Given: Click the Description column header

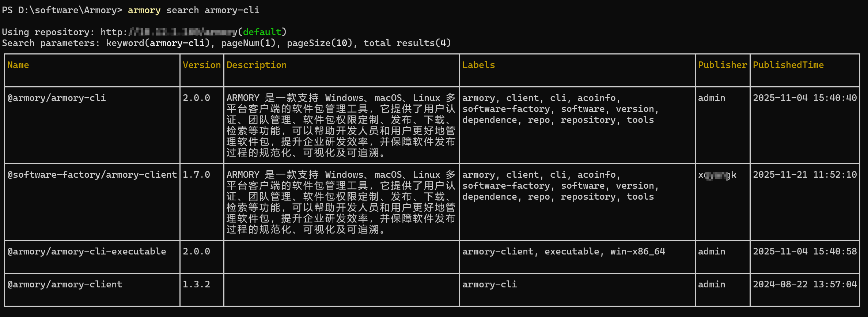Looking at the screenshot, I should [x=256, y=65].
